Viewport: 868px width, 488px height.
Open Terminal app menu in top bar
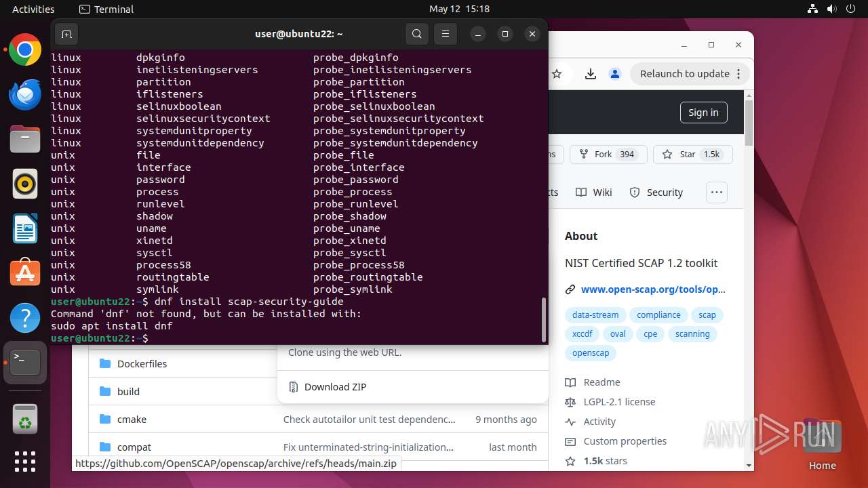point(106,9)
